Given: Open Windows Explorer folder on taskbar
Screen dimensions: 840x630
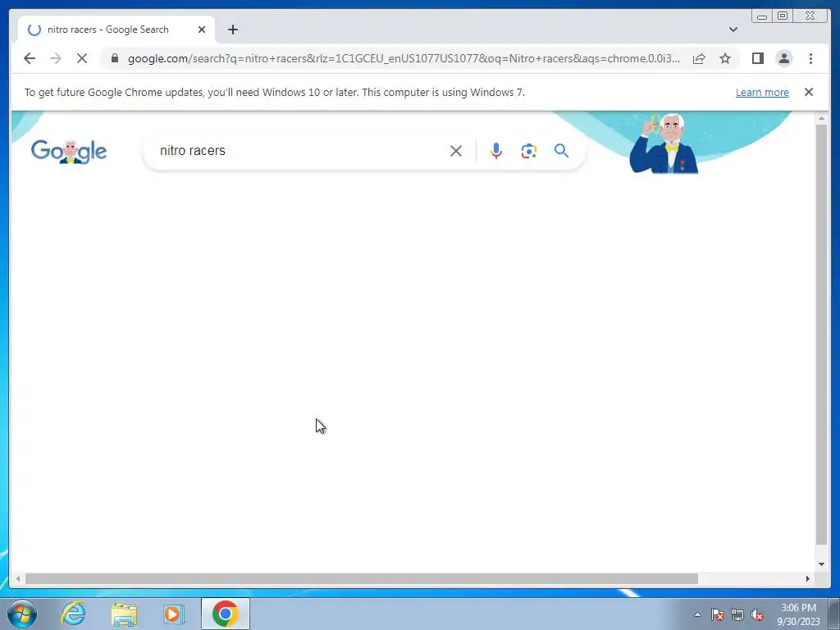Looking at the screenshot, I should pyautogui.click(x=124, y=614).
